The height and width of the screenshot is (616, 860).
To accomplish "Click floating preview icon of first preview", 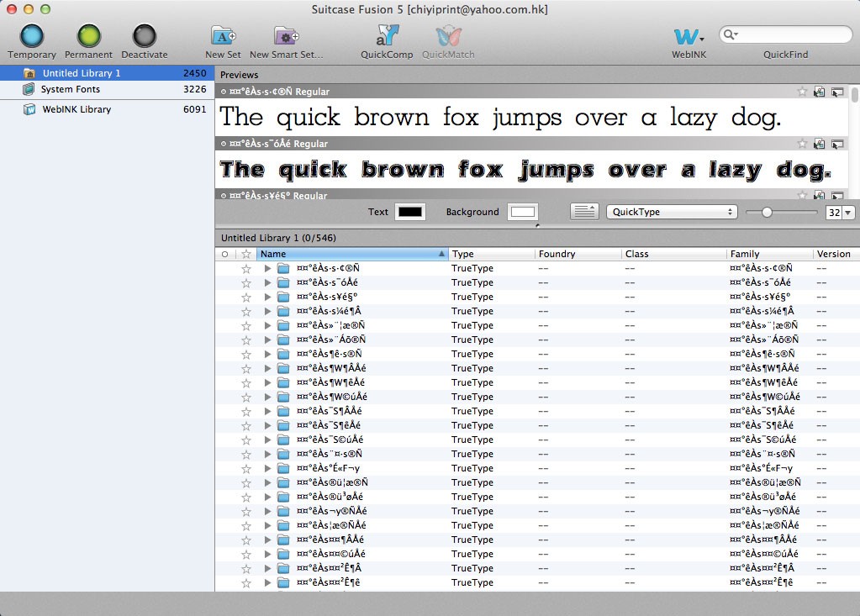I will [x=837, y=92].
